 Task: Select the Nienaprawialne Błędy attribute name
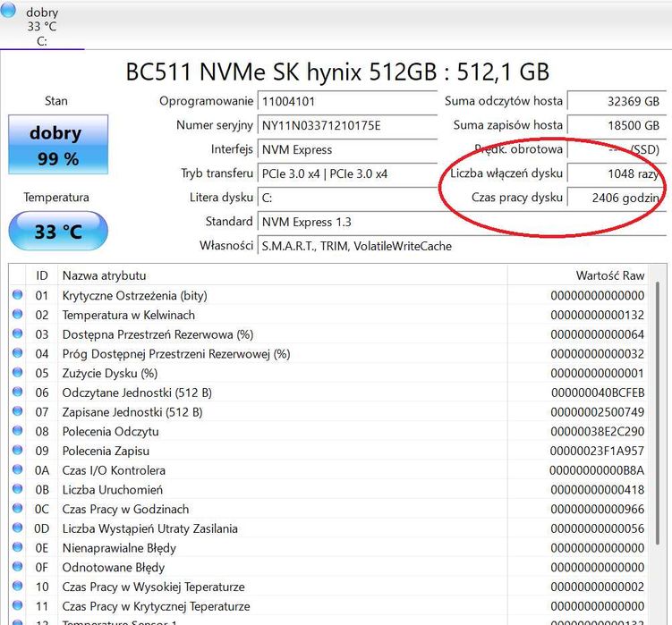tap(119, 548)
